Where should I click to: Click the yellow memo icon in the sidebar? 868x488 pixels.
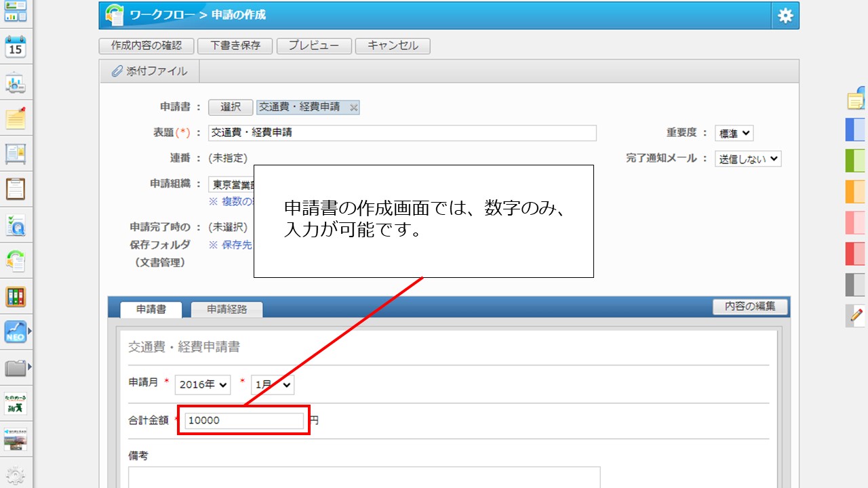(15, 119)
